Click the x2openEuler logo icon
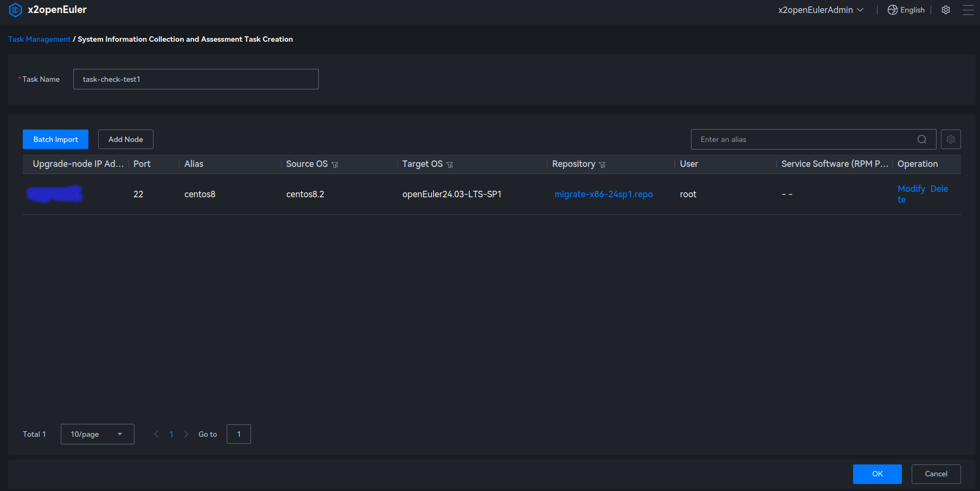980x491 pixels. coord(16,10)
